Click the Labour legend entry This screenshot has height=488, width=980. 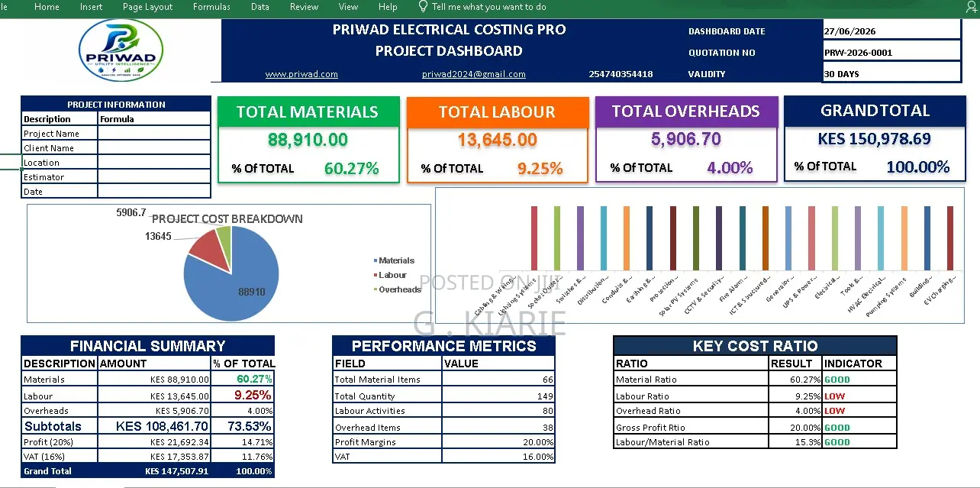tap(390, 275)
